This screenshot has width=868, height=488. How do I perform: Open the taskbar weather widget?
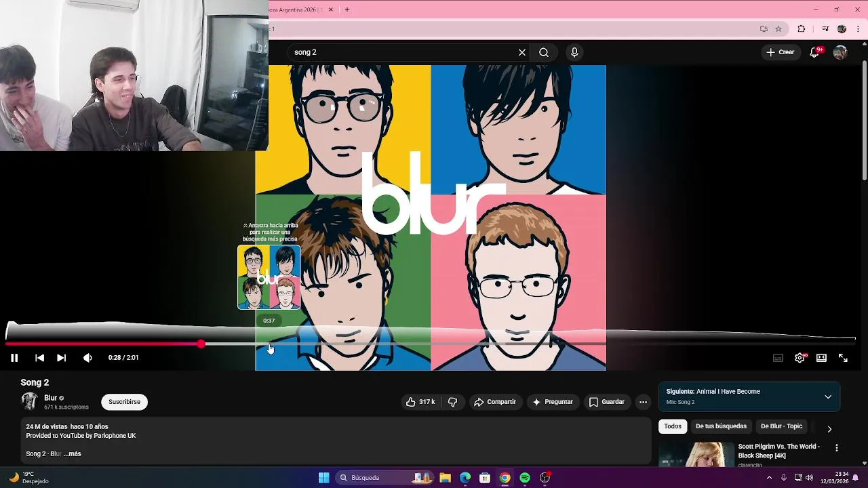(x=28, y=478)
